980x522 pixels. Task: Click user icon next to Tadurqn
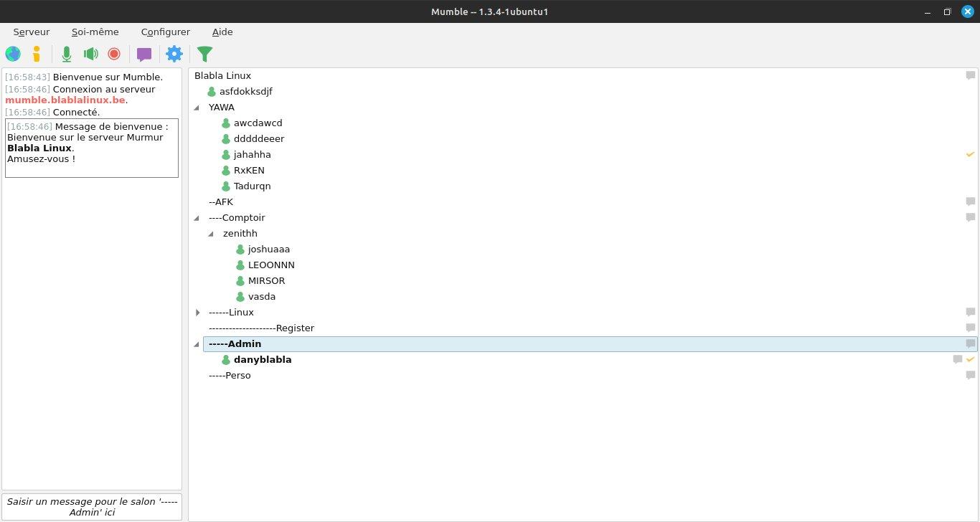[226, 186]
